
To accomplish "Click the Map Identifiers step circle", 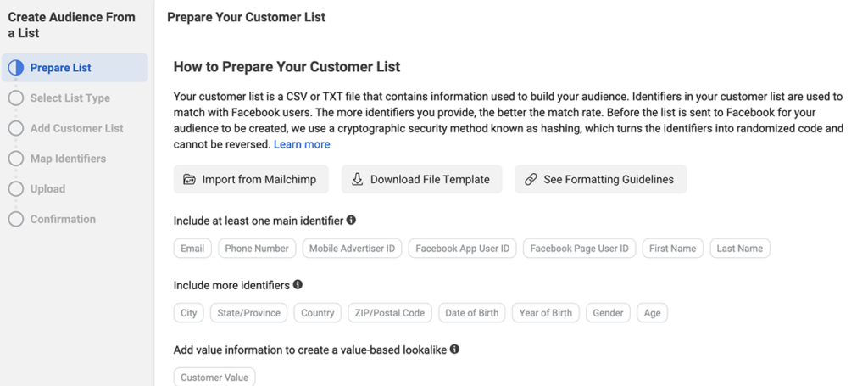I will click(16, 159).
